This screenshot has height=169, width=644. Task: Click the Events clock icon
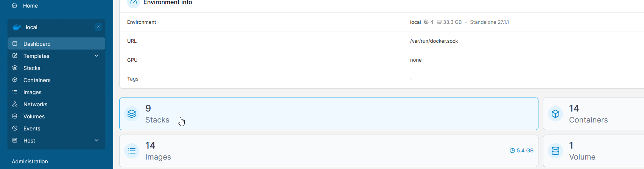tap(15, 128)
